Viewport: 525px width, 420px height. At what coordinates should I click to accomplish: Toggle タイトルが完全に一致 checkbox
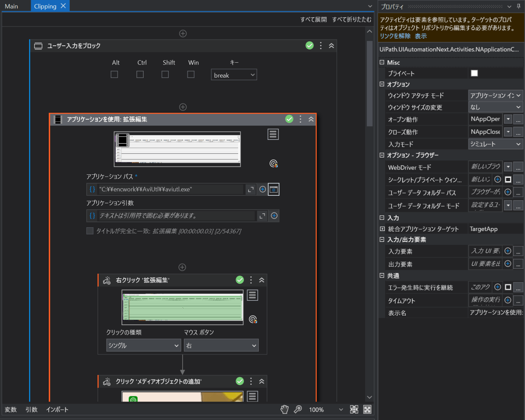[x=90, y=231]
